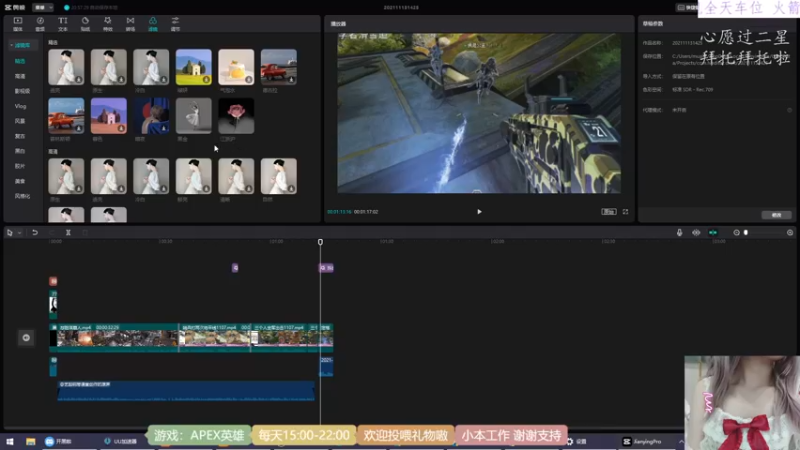Choose the yellow field house filter thumbnail
800x450 pixels.
(x=193, y=67)
